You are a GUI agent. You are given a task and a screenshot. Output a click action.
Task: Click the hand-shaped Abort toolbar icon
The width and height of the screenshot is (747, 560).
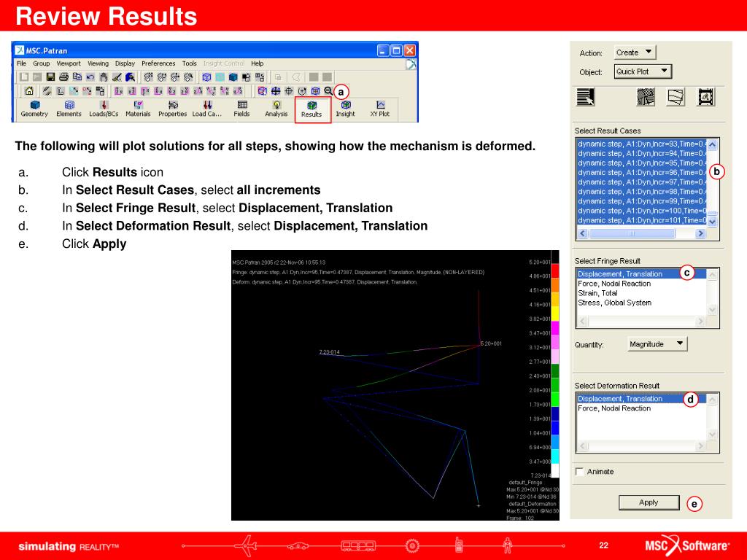pos(104,77)
